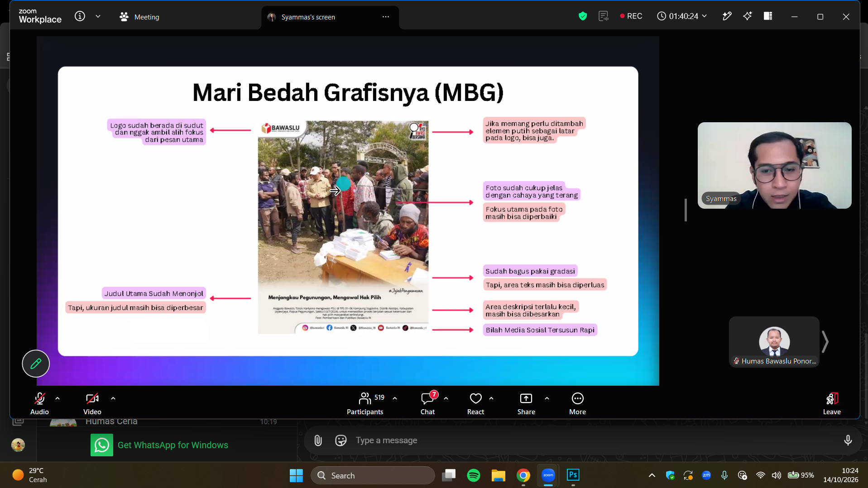The height and width of the screenshot is (488, 868).
Task: Expand the Video options caret
Action: (x=113, y=398)
